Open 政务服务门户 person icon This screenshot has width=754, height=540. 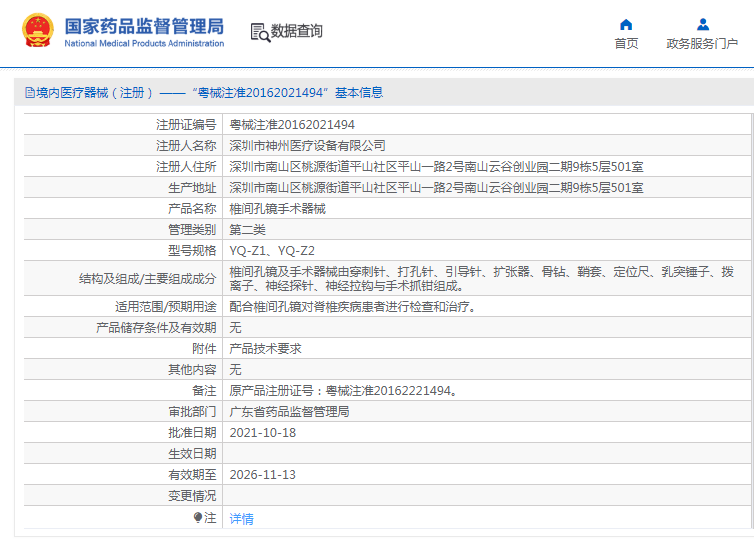703,25
